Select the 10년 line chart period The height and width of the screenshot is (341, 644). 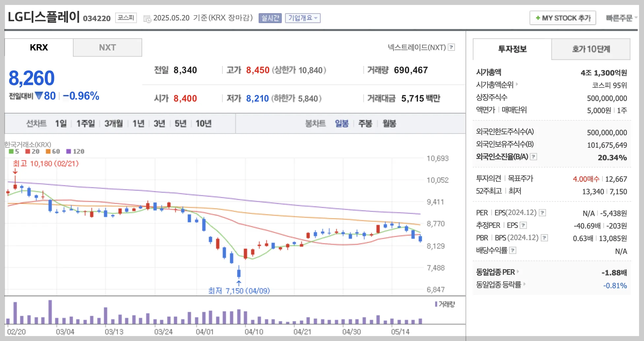(x=204, y=124)
